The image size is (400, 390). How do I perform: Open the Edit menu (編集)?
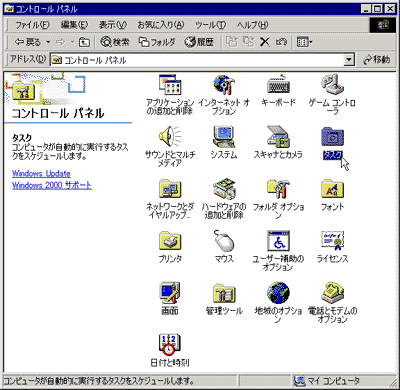(74, 25)
